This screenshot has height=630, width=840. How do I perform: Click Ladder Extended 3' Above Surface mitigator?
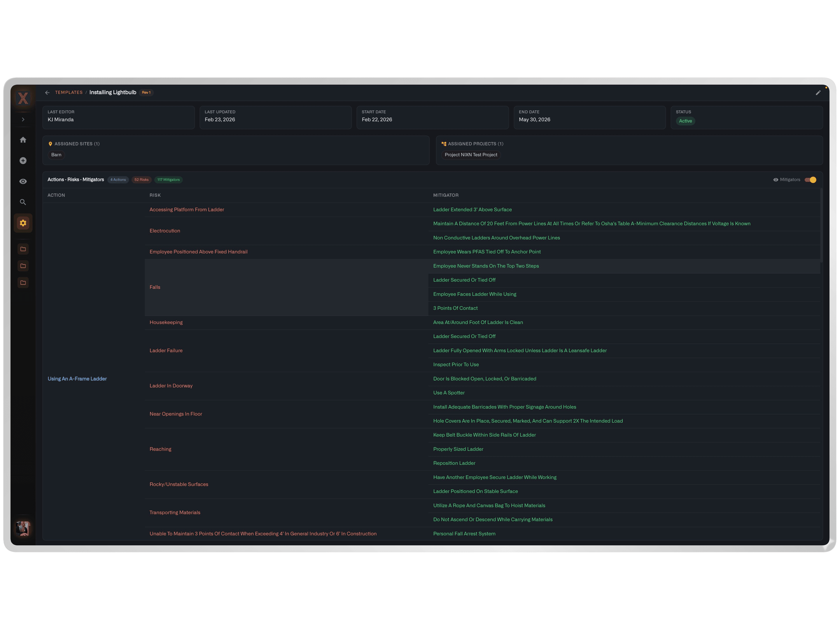coord(472,210)
